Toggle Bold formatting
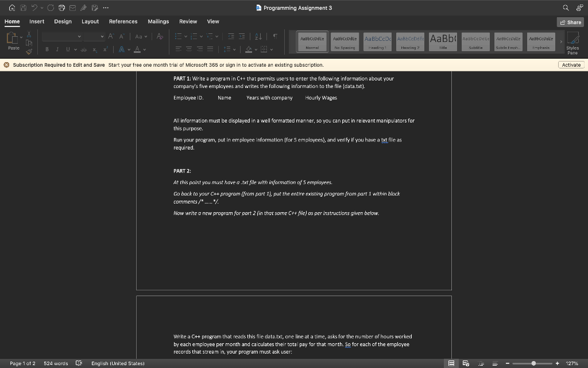Viewport: 588px width, 368px height. (x=47, y=49)
